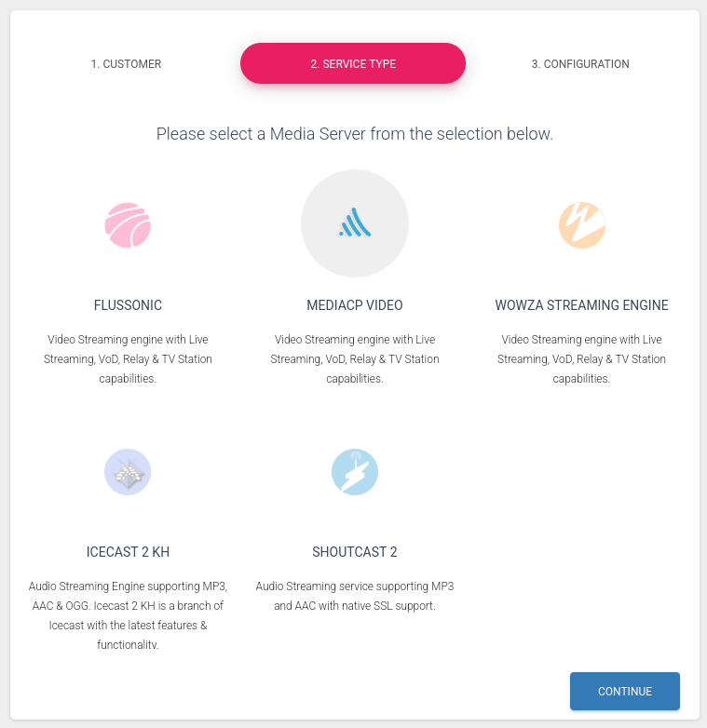The image size is (707, 728).
Task: Select the WOWZA STREAMING ENGINE heading
Action: click(x=581, y=305)
